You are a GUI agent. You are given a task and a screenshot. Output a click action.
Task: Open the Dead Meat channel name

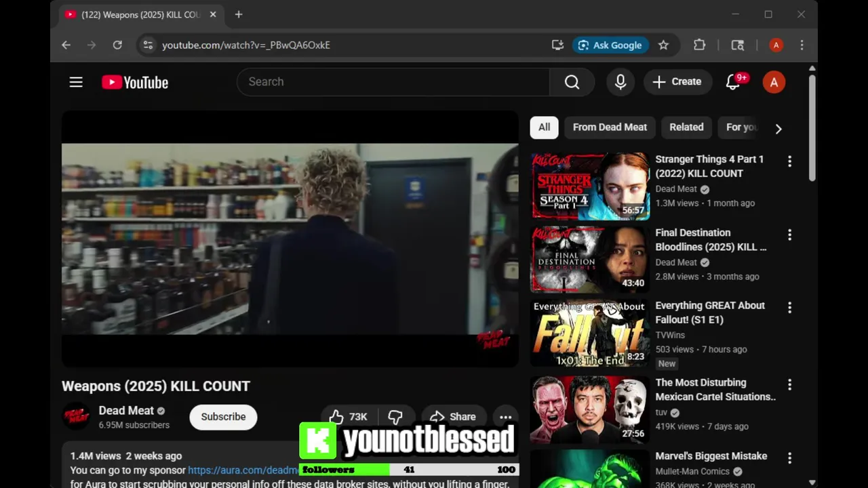(x=126, y=410)
